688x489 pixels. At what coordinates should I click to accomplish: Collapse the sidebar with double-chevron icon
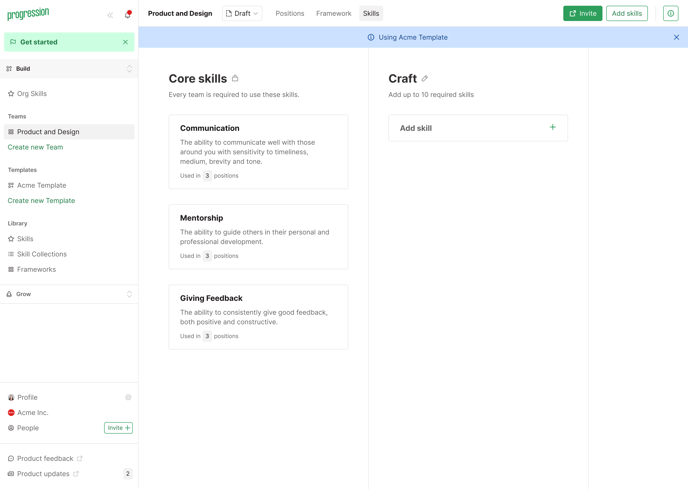pyautogui.click(x=110, y=15)
